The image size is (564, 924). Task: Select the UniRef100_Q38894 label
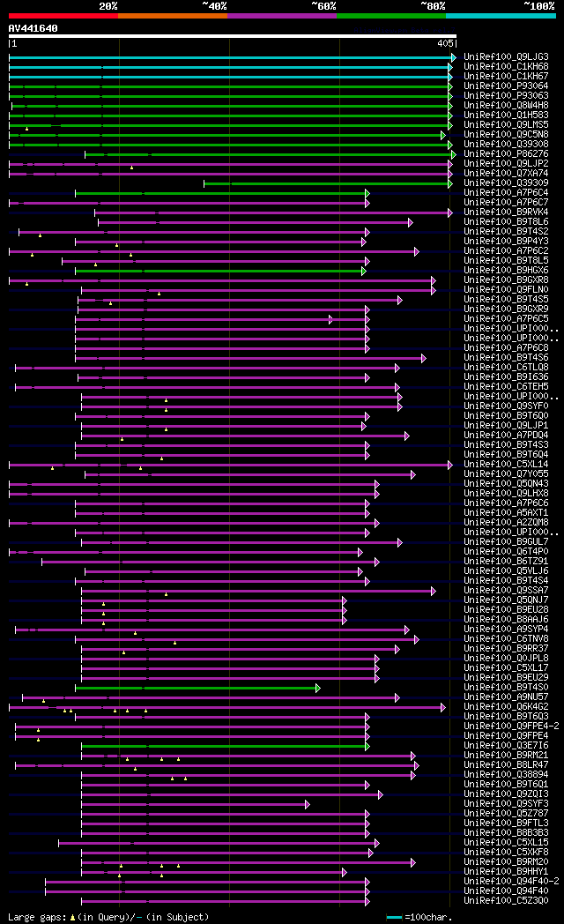coord(506,776)
